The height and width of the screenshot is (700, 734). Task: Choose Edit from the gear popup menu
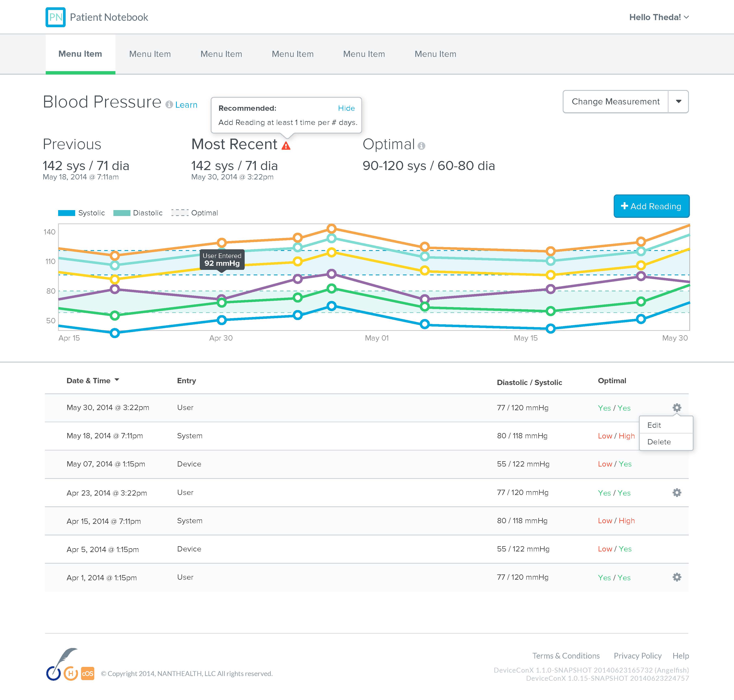click(x=666, y=425)
